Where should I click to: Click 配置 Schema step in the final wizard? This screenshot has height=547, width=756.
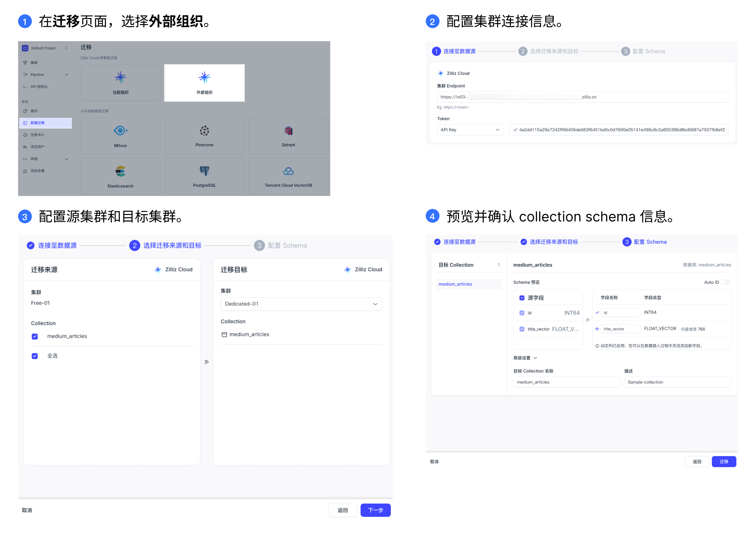[645, 242]
